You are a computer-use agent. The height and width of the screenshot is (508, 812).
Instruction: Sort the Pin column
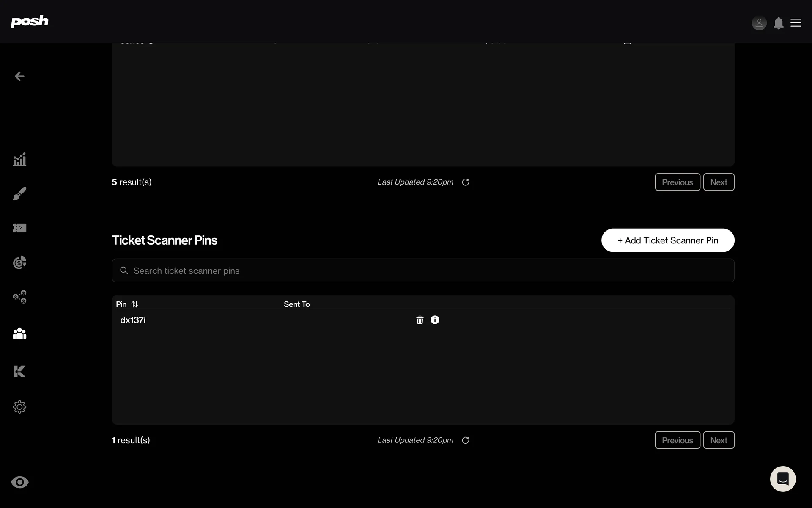[135, 304]
